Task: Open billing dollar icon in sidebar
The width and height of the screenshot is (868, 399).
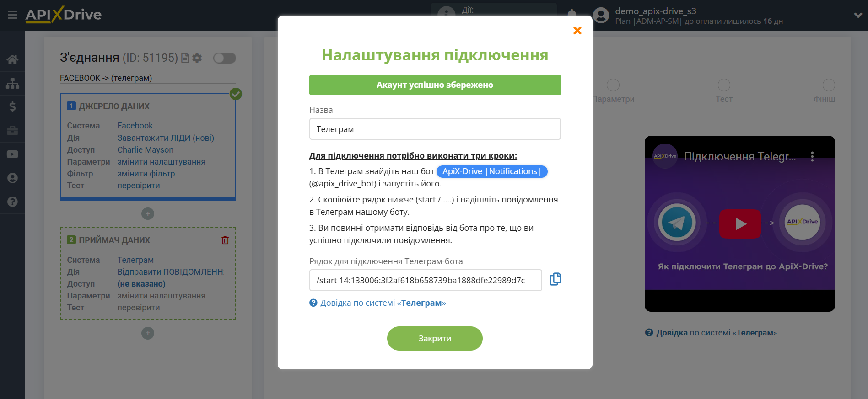Action: click(12, 107)
